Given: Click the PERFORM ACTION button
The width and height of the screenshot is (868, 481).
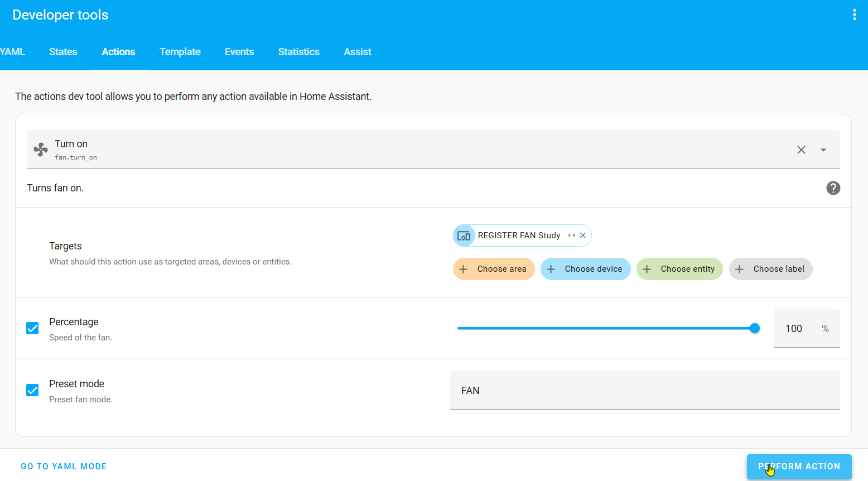Looking at the screenshot, I should [799, 466].
